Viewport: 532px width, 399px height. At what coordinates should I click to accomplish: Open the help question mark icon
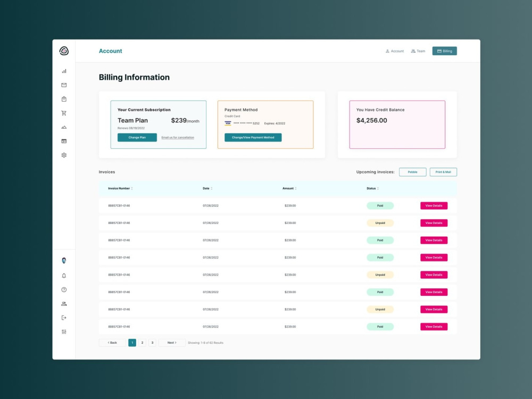click(64, 289)
